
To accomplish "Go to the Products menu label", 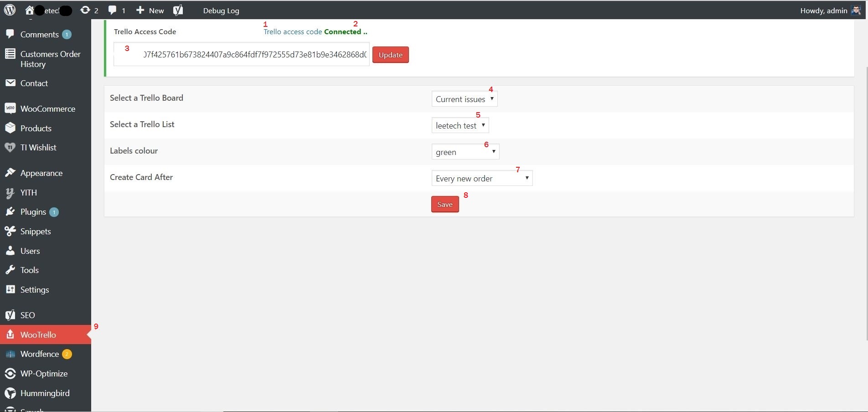I will (x=36, y=129).
